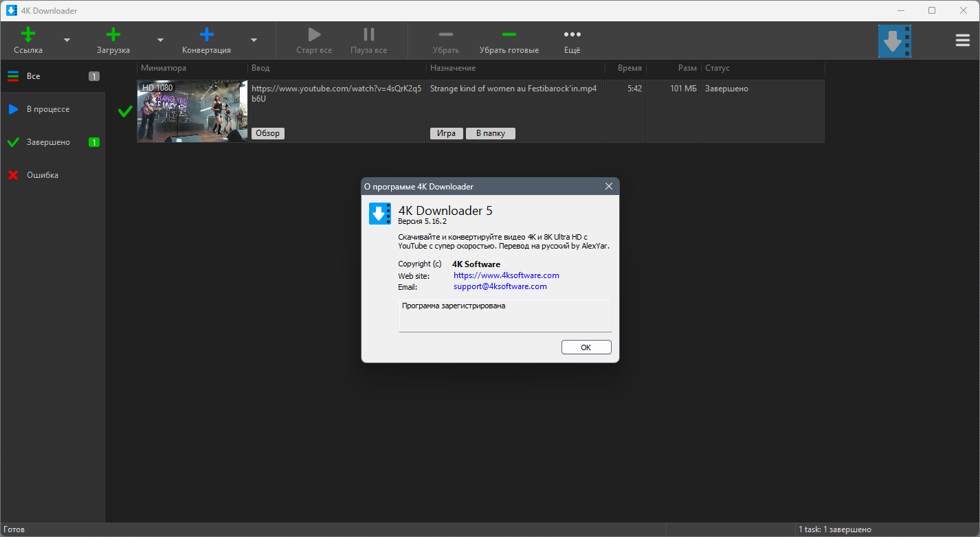Click the 4K Downloader icon in About dialog
The image size is (980, 537).
[x=380, y=214]
